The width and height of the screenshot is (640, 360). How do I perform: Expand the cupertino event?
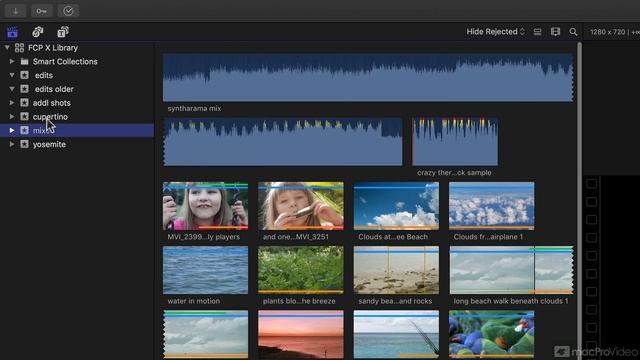tap(12, 117)
